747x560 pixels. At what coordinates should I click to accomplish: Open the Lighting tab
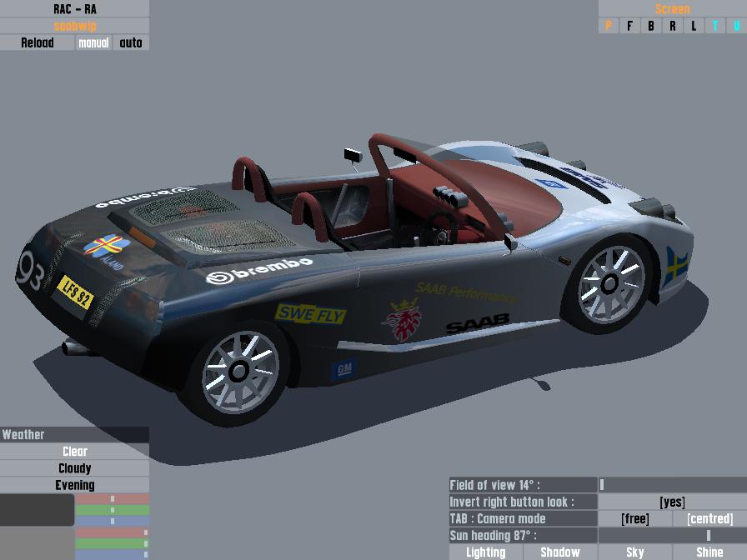click(x=486, y=552)
